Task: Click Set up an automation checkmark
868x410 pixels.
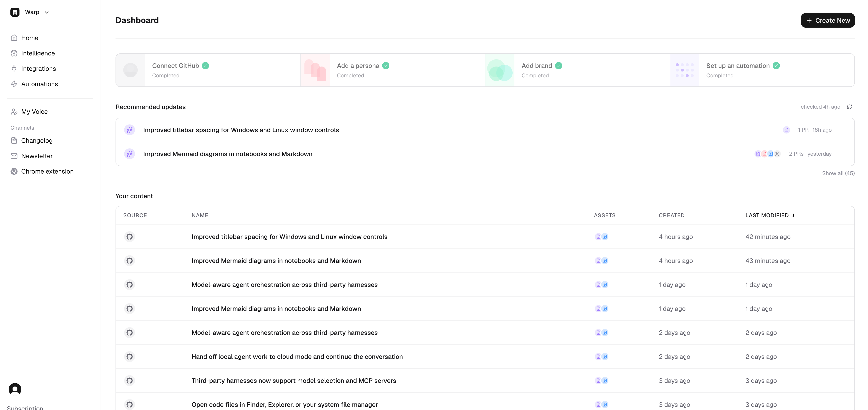Action: click(776, 66)
